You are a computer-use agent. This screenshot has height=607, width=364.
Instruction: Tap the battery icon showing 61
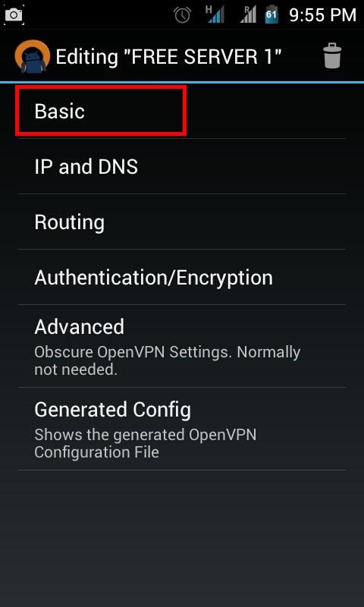tap(272, 14)
